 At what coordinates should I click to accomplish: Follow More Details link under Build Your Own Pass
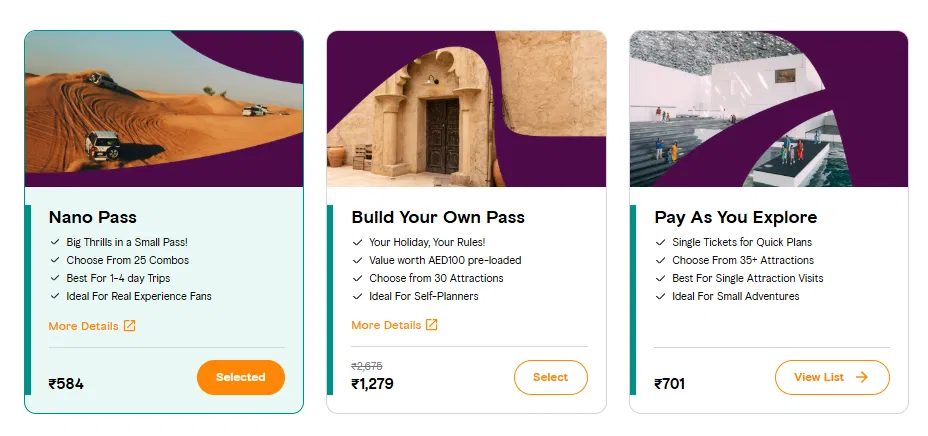click(x=386, y=325)
